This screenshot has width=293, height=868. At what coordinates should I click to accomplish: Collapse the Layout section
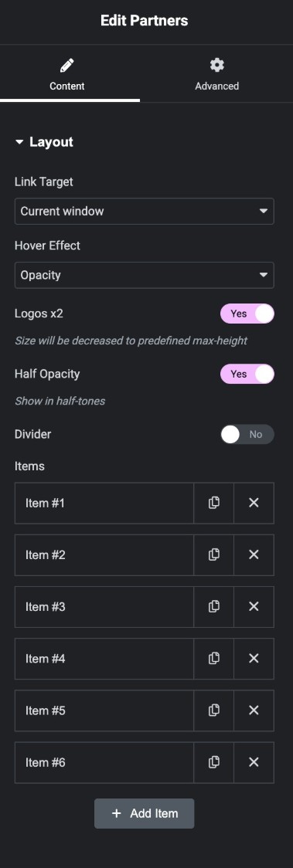(44, 142)
